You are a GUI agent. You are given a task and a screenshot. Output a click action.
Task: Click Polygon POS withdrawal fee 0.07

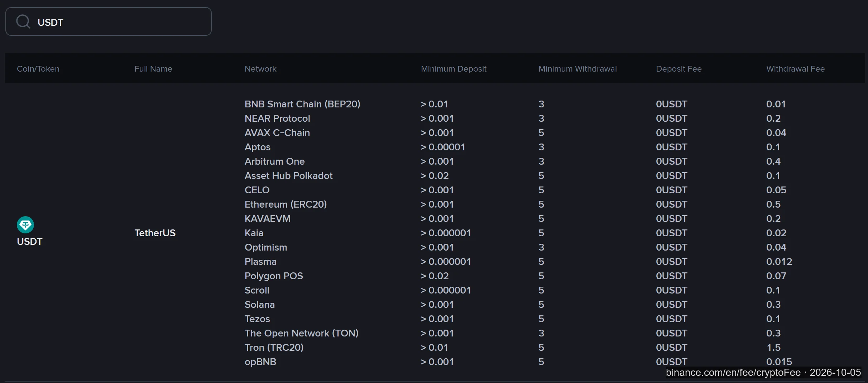pyautogui.click(x=776, y=276)
